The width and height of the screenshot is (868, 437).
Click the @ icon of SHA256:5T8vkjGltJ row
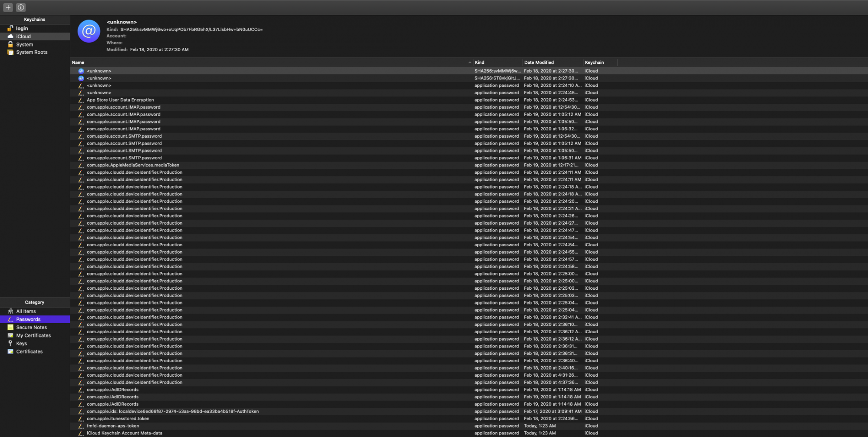coord(81,78)
